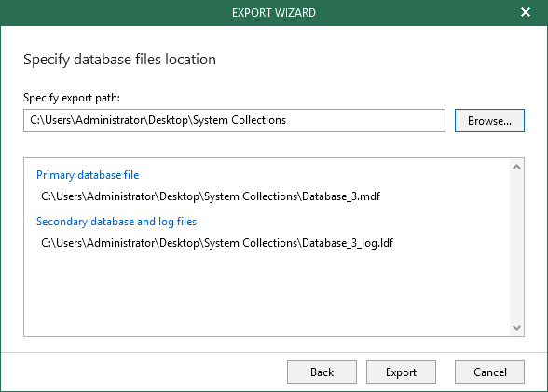
Task: Select the Primary database file heading
Action: (x=88, y=175)
